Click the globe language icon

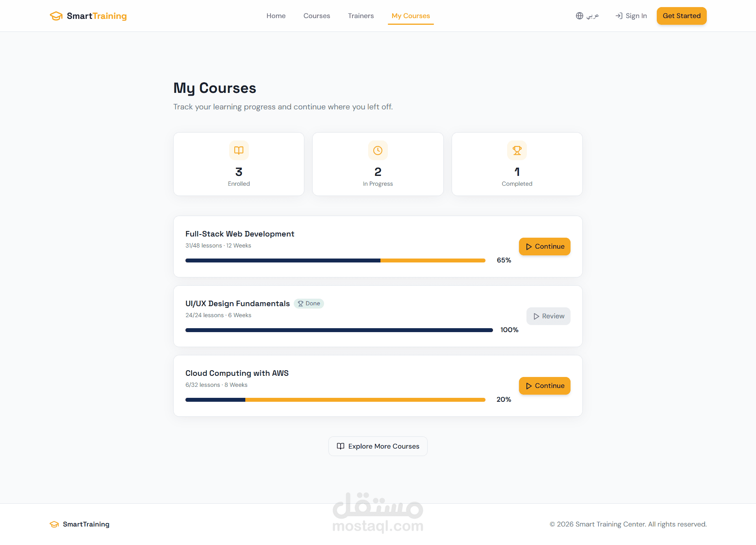pyautogui.click(x=579, y=16)
